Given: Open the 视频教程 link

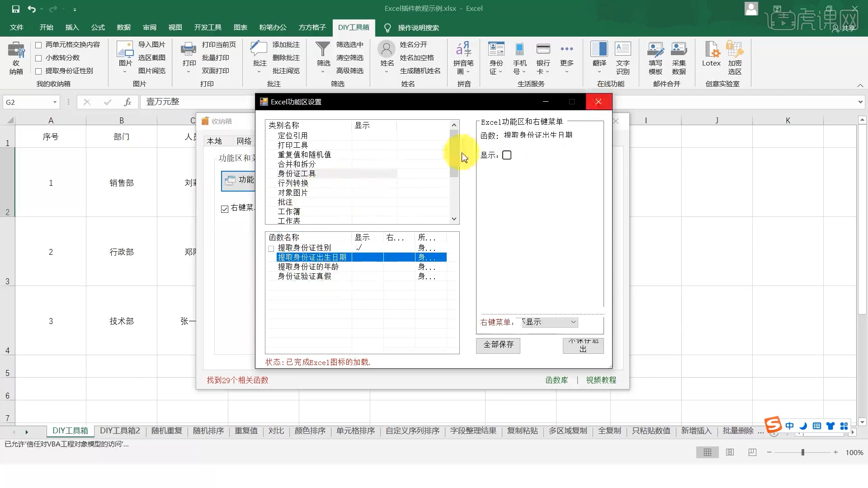Looking at the screenshot, I should (x=601, y=380).
